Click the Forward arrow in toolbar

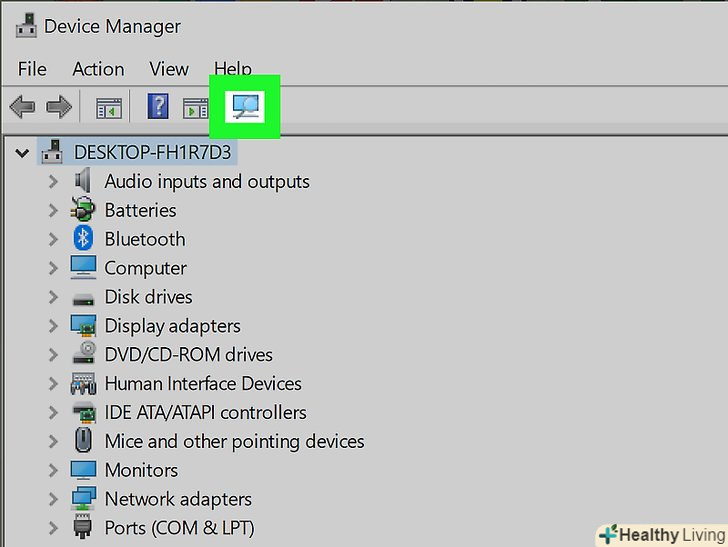59,107
